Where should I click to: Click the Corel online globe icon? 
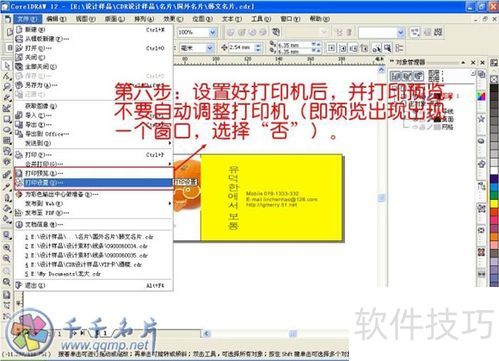275,32
